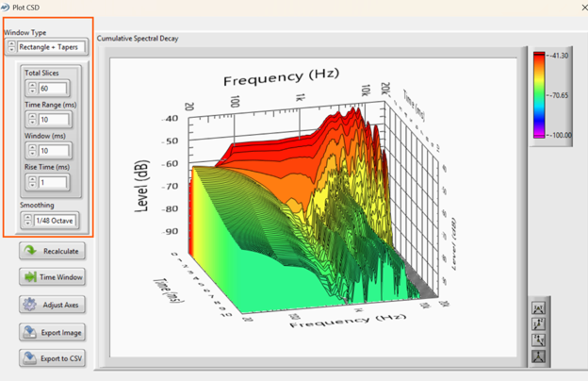588x381 pixels.
Task: Open the Window Type selector arrows
Action: [x=11, y=46]
